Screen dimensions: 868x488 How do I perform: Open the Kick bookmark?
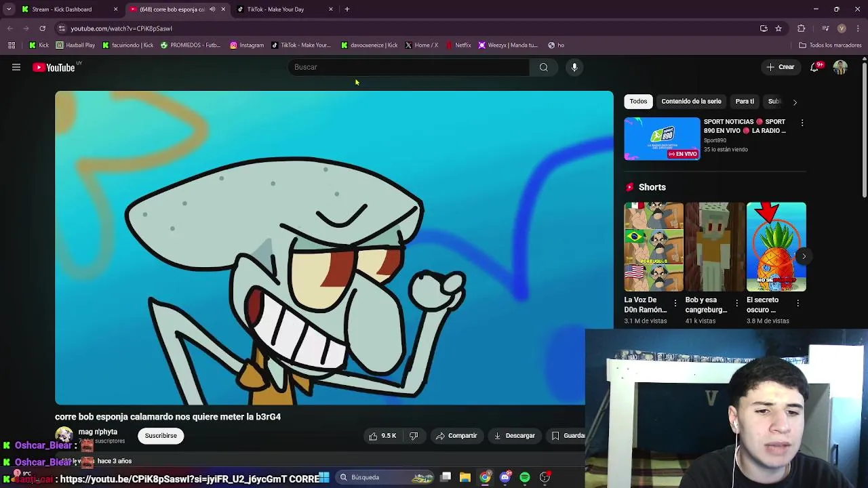point(39,45)
